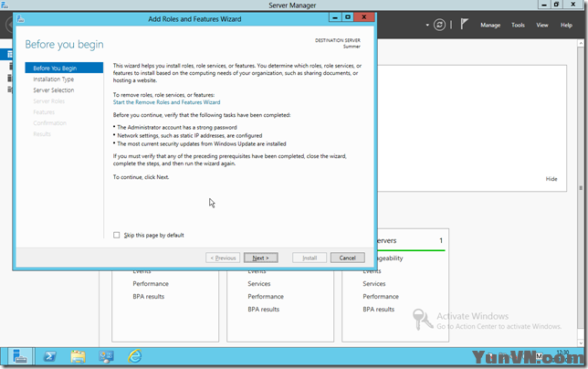The width and height of the screenshot is (588, 369).
Task: Click the Server Manager title bar icon
Action: click(5, 5)
